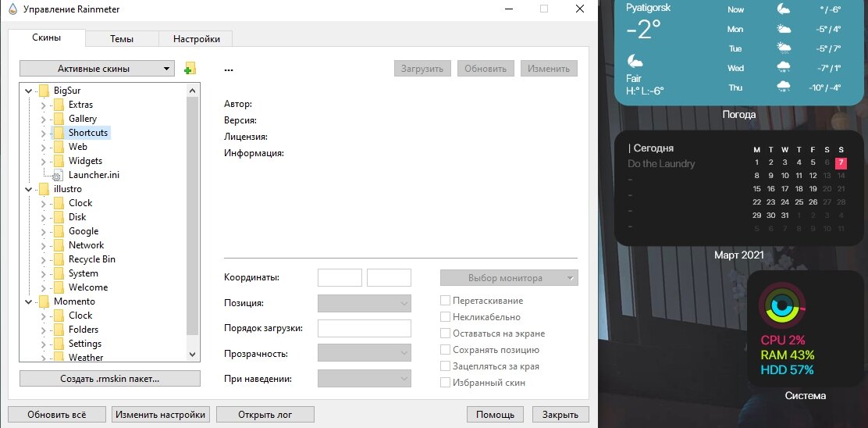Viewport: 868px width, 428px height.
Task: Click the create new skin folder icon
Action: click(190, 69)
